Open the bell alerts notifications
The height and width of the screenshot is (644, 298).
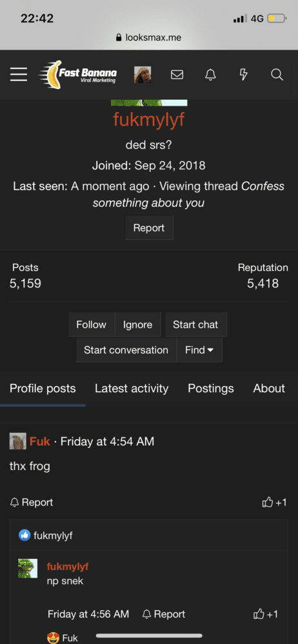pyautogui.click(x=210, y=75)
